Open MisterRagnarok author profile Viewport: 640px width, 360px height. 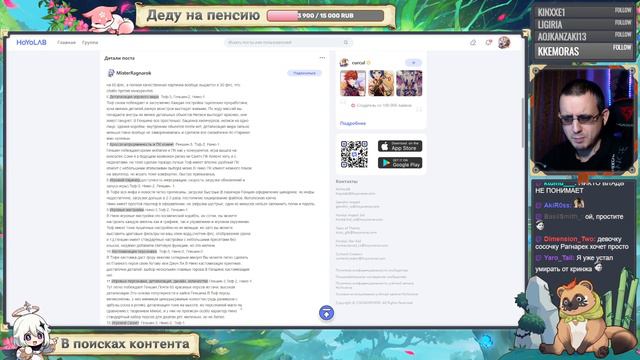(133, 73)
